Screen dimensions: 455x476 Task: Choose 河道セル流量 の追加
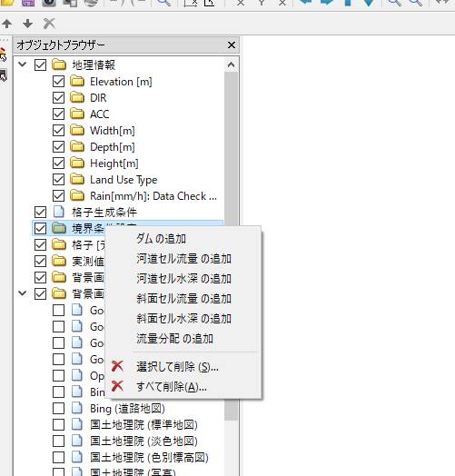[x=183, y=259]
